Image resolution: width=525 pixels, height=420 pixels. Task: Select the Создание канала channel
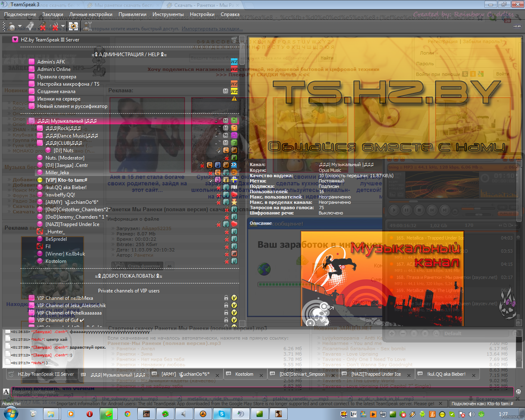(56, 91)
